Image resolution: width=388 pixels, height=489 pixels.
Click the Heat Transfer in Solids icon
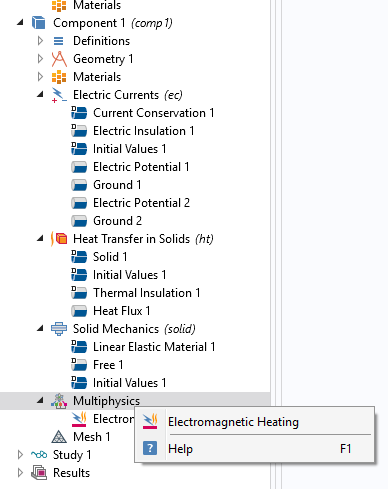click(x=59, y=239)
